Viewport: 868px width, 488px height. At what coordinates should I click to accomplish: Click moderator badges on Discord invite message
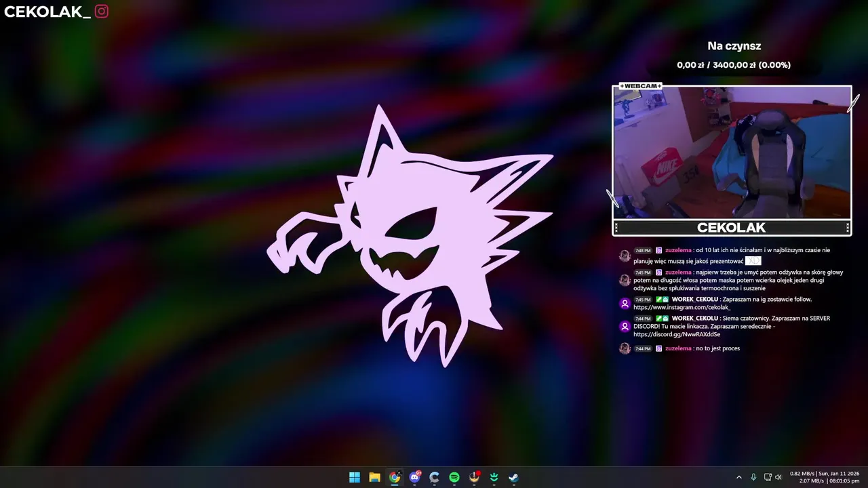(x=662, y=319)
